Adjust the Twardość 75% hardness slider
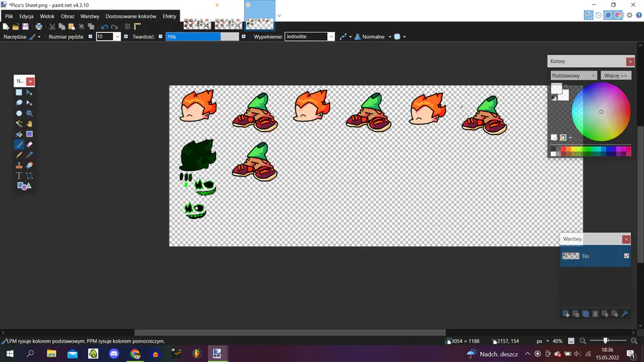 pyautogui.click(x=202, y=36)
